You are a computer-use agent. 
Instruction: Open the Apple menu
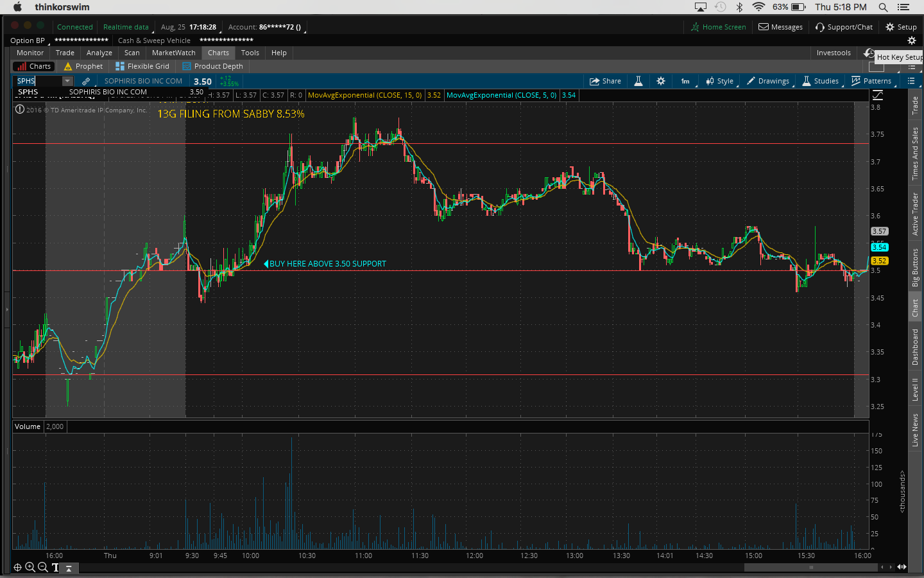[x=17, y=7]
